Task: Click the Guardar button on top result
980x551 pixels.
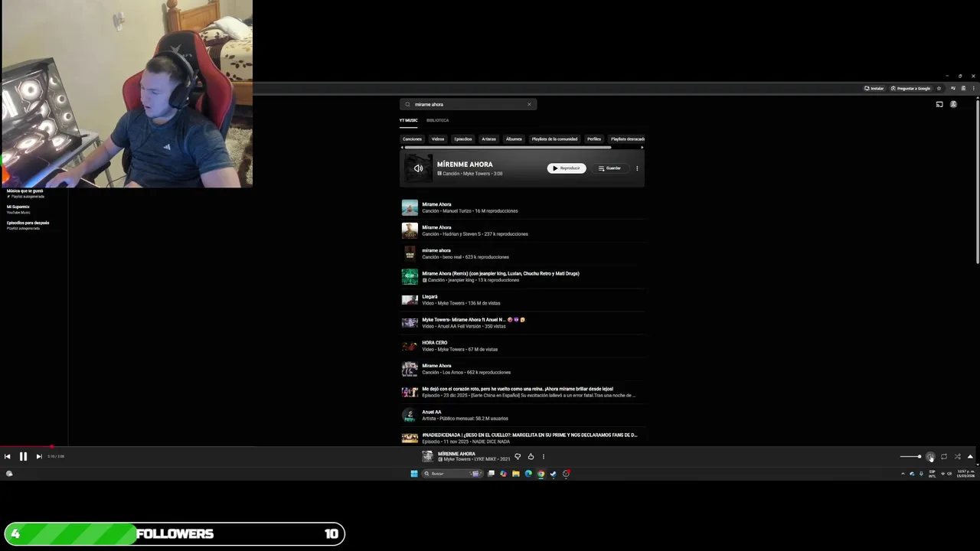Action: pyautogui.click(x=609, y=168)
